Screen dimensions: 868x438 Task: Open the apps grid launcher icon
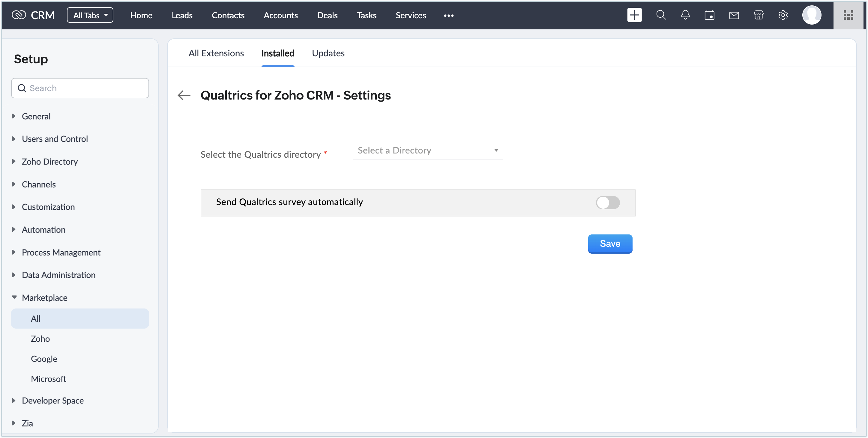click(848, 15)
